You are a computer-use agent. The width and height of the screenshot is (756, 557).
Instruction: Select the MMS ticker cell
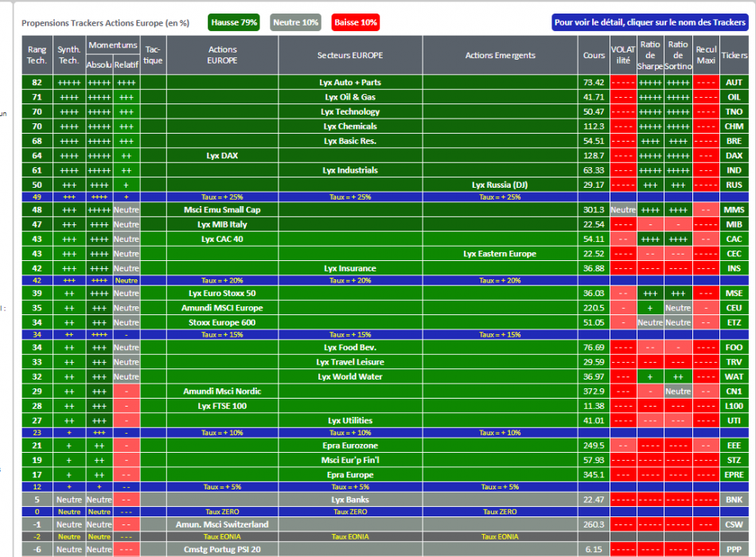pyautogui.click(x=734, y=210)
